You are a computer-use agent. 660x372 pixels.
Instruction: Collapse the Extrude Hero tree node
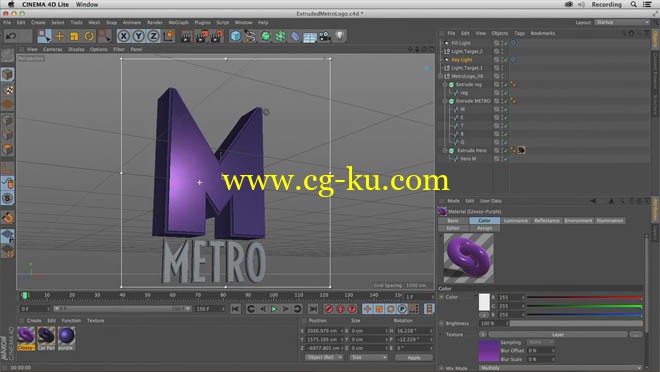tap(445, 150)
